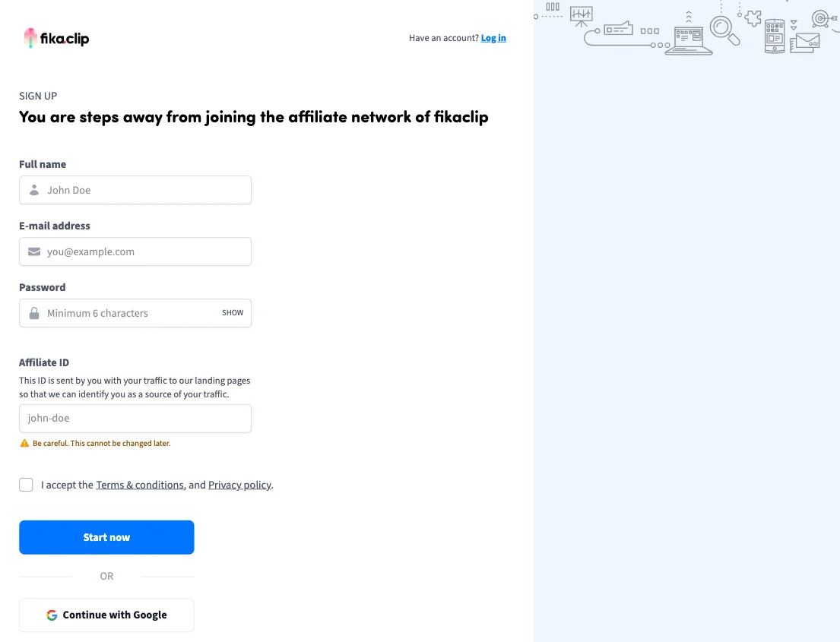
Task: Click the envelope icon in E-mail field
Action: click(34, 251)
